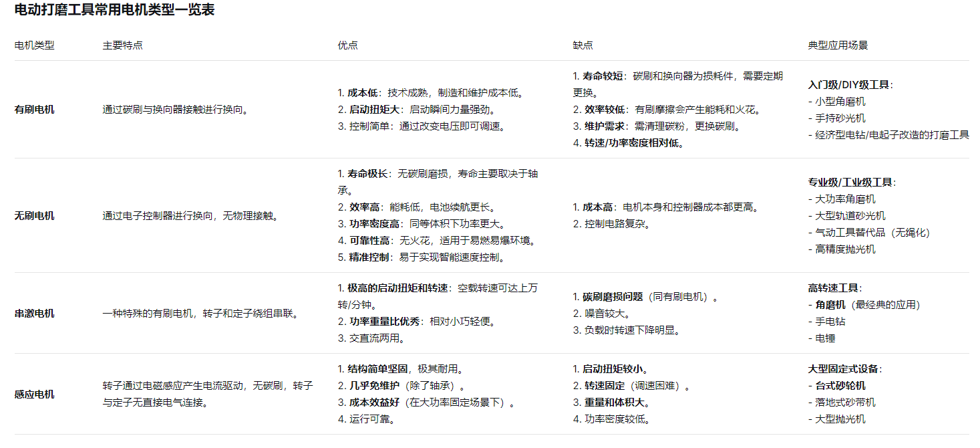Select the 高转速工具 heading

[834, 288]
